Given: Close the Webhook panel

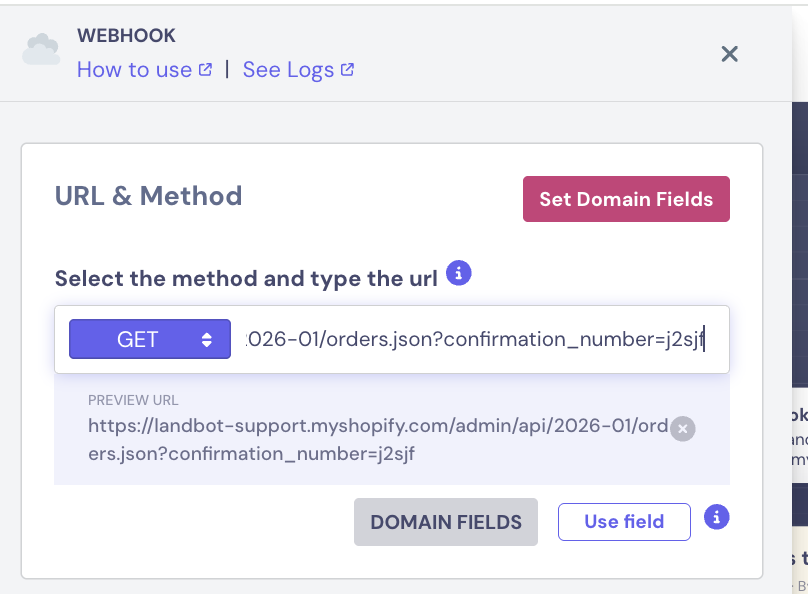Looking at the screenshot, I should (730, 54).
